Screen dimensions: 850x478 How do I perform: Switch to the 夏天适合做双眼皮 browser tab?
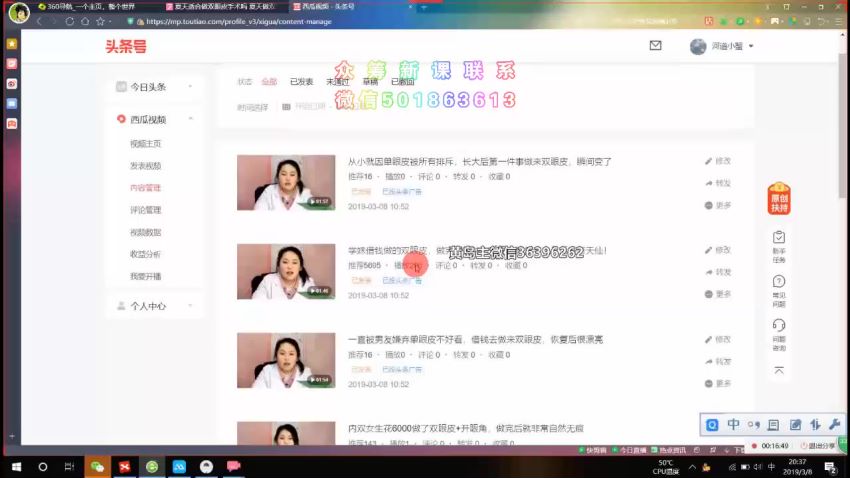click(x=223, y=7)
